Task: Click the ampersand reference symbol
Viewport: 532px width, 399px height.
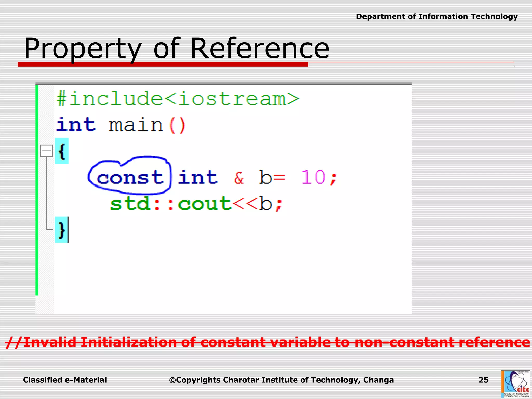Action: click(x=239, y=178)
